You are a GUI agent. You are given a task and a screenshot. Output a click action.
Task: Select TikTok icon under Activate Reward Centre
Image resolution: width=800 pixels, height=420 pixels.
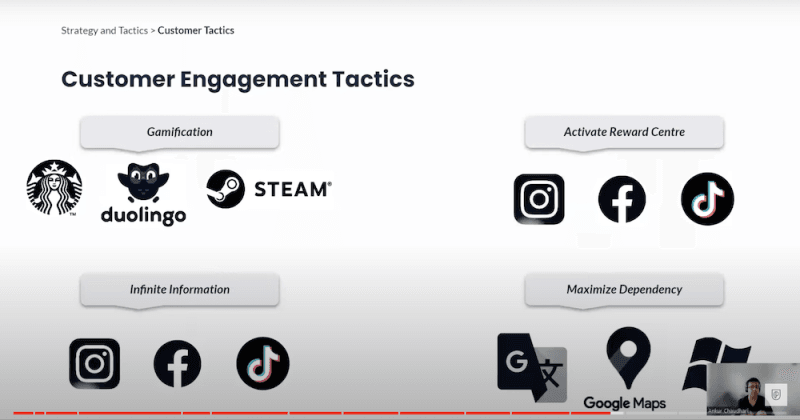707,199
